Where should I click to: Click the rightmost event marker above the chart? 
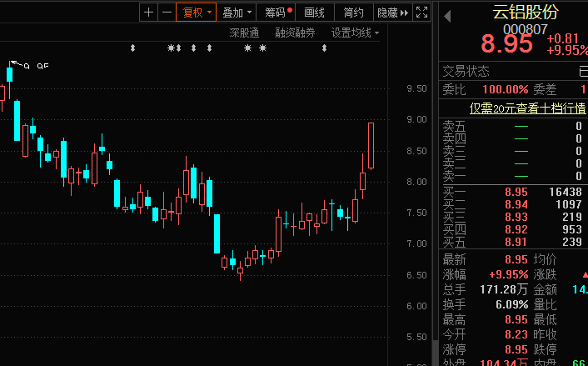[324, 48]
